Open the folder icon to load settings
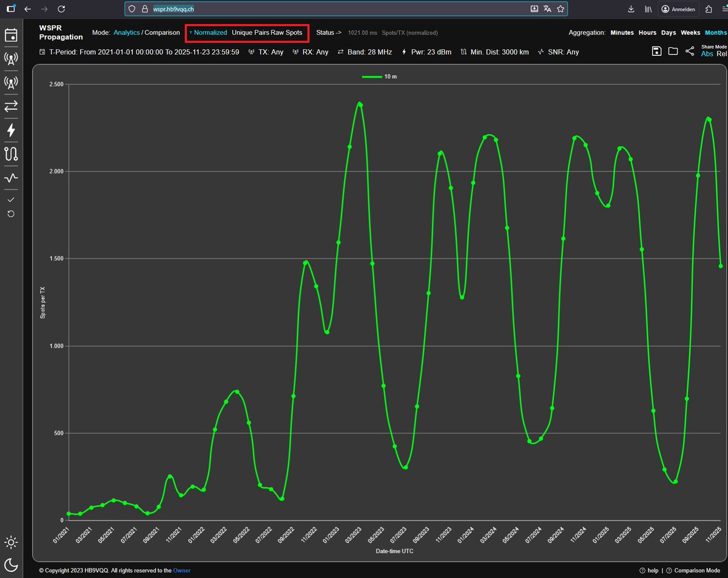Screen dimensions: 728x578 pos(673,52)
